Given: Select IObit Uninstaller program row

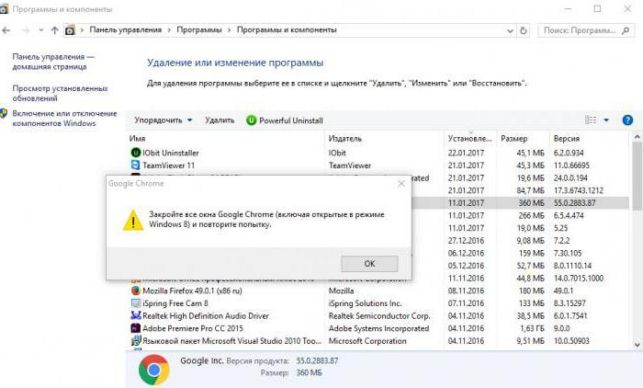Looking at the screenshot, I should [x=377, y=153].
